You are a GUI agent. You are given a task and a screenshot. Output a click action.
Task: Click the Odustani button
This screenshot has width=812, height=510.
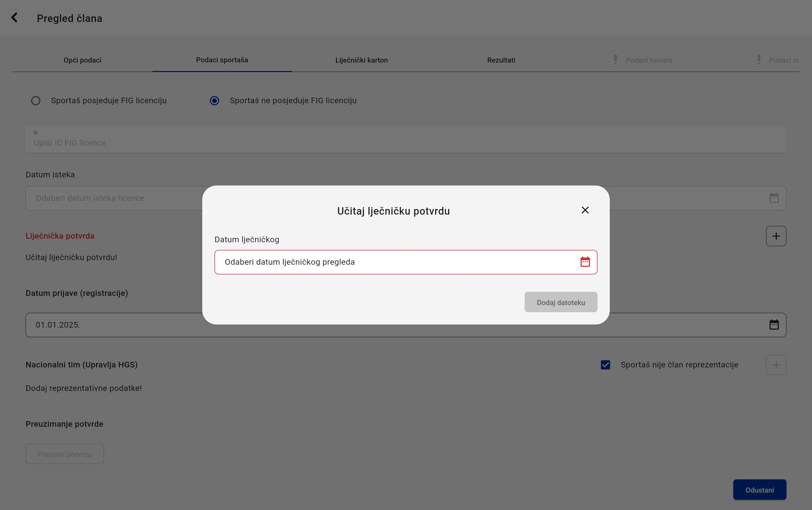[x=759, y=490]
